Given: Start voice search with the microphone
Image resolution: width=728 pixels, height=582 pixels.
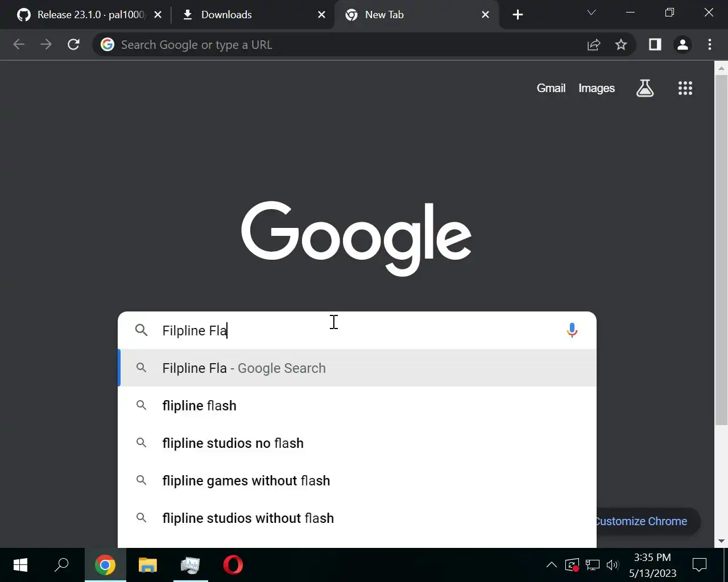Looking at the screenshot, I should click(572, 330).
